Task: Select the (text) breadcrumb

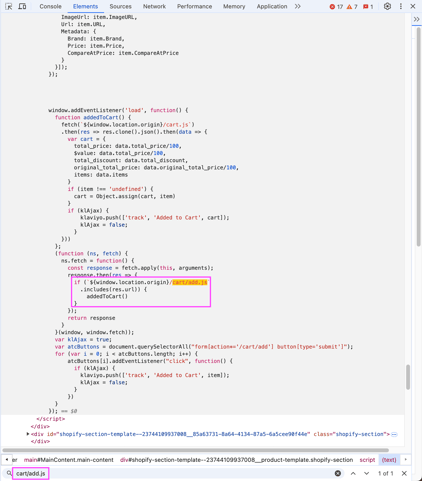Action: [389, 460]
